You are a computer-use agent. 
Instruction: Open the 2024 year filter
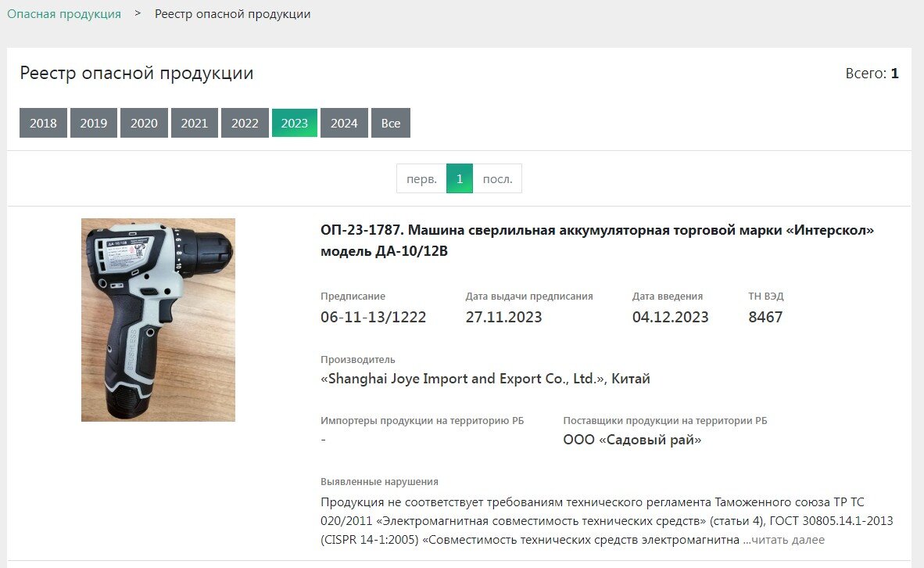pos(344,123)
